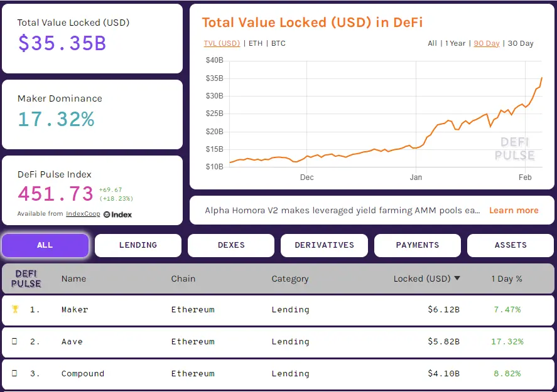Switch to the LENDING tab
Viewport: 557px width, 392px height.
point(138,245)
